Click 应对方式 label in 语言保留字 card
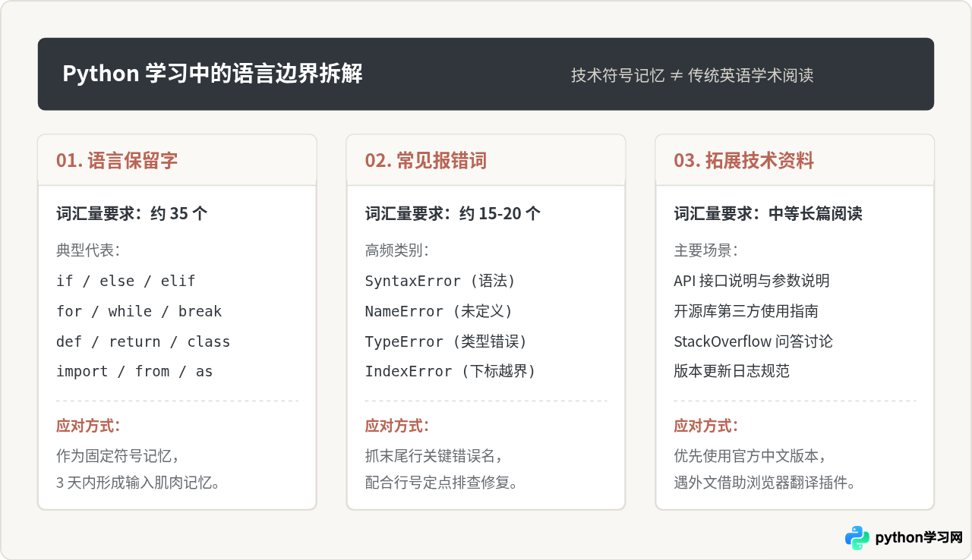This screenshot has width=972, height=560. pos(88,426)
